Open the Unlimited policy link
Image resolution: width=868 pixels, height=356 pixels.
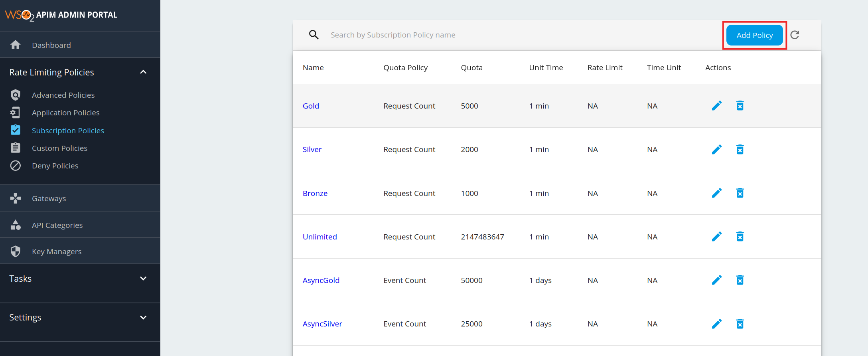[320, 237]
